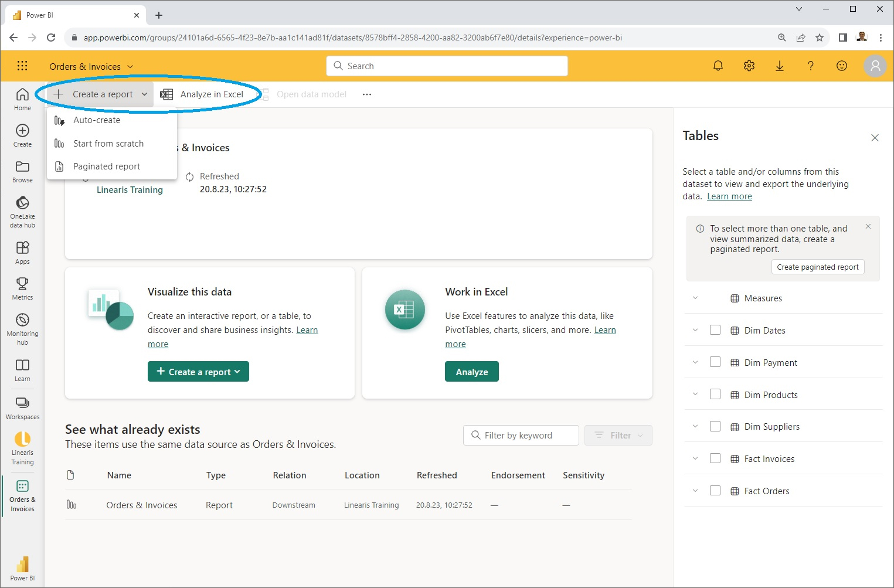Check the Dim Dates table checkbox
The image size is (894, 588).
click(x=715, y=329)
